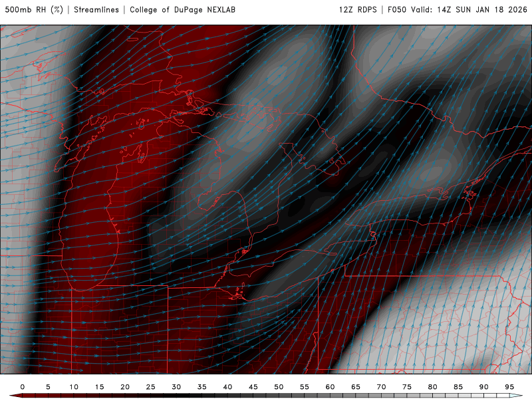Viewport: 532px width, 399px height.
Task: Click the "500mb RH (%)" title text
Action: pyautogui.click(x=34, y=9)
